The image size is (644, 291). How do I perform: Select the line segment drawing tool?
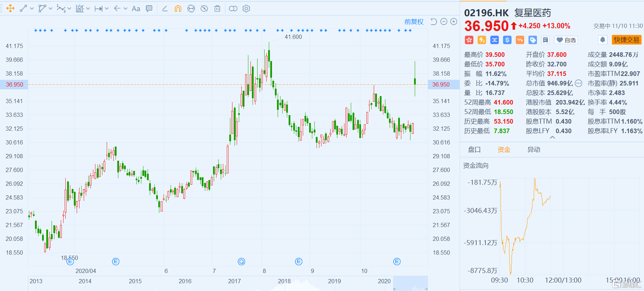tap(23, 8)
